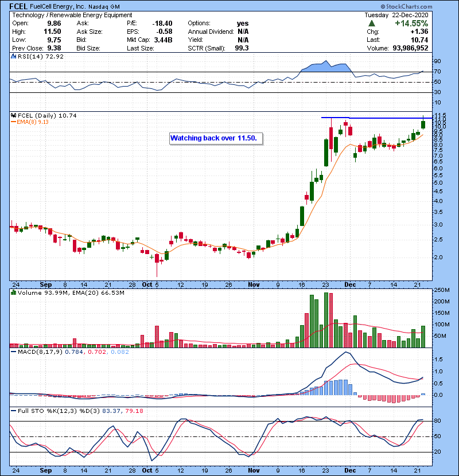Image resolution: width=459 pixels, height=476 pixels.
Task: Click the latest blue MACD histogram bar
Action: point(423,395)
